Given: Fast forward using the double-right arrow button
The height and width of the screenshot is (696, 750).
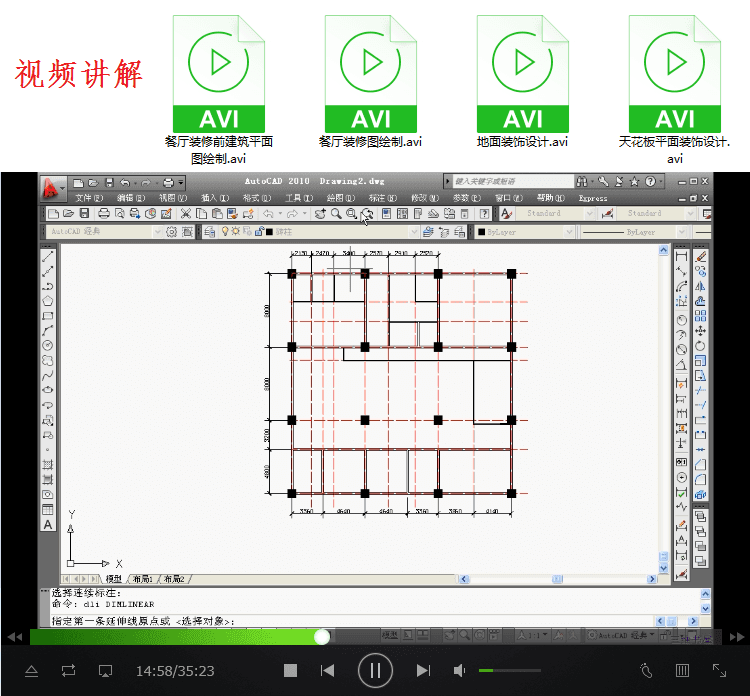Looking at the screenshot, I should pyautogui.click(x=737, y=637).
